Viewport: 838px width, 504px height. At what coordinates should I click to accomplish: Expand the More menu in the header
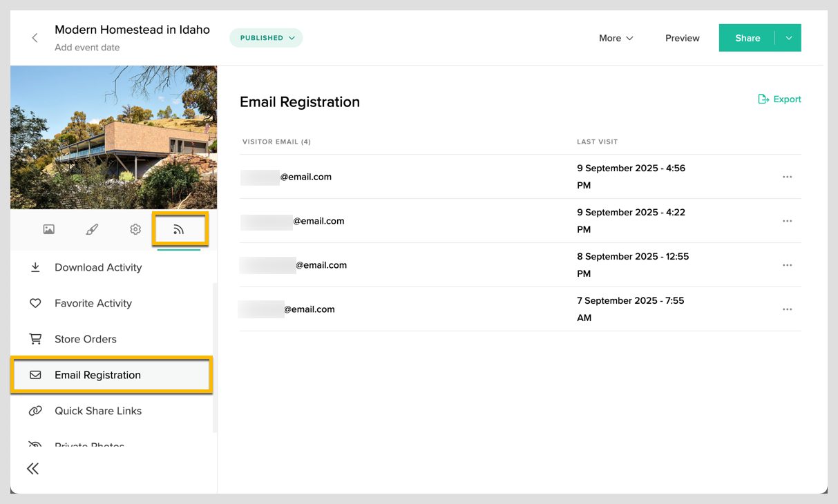(615, 38)
